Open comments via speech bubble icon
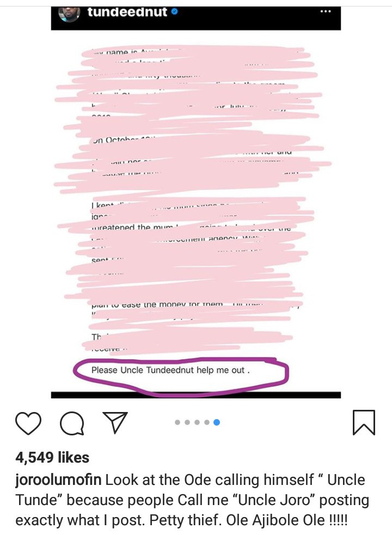This screenshot has height=535, width=392. tap(72, 423)
